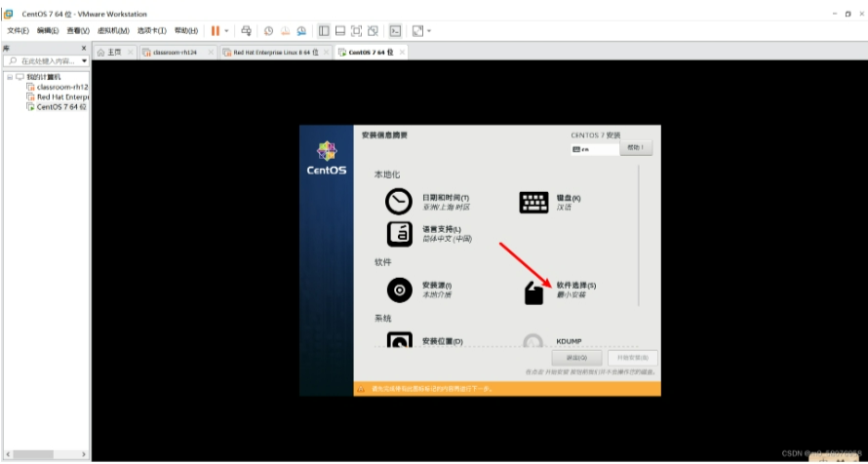Open the power options dropdown beside pause
868x464 pixels.
click(226, 31)
